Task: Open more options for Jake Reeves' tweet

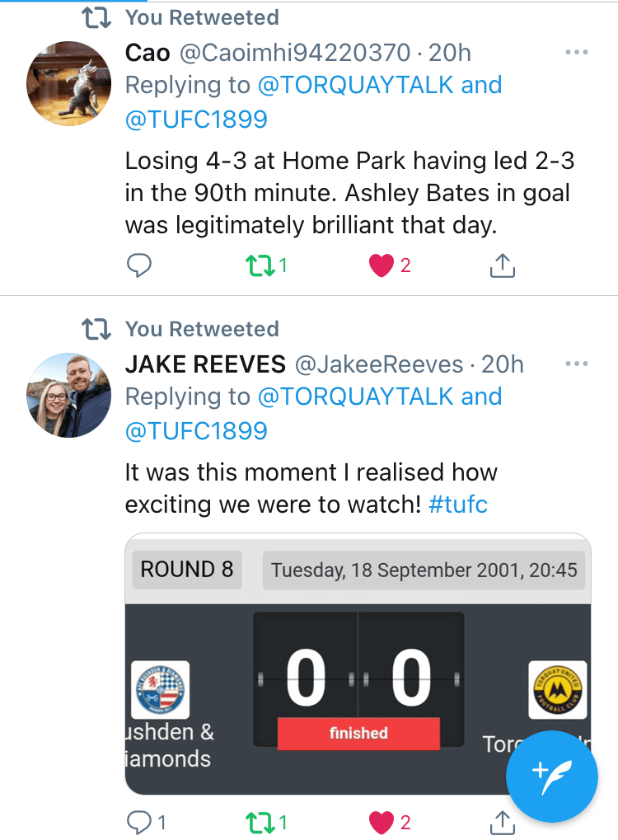Action: [x=577, y=364]
